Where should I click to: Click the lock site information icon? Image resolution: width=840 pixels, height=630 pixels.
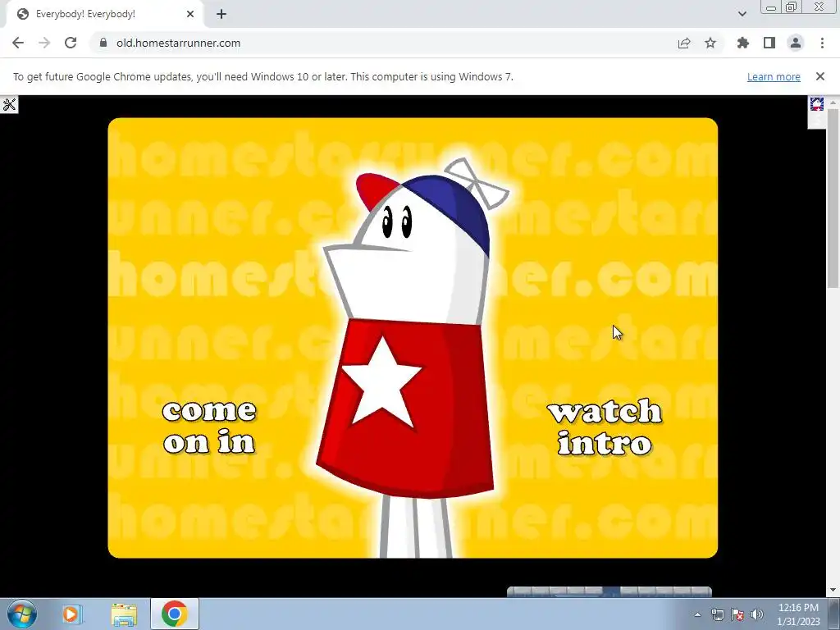coord(103,43)
